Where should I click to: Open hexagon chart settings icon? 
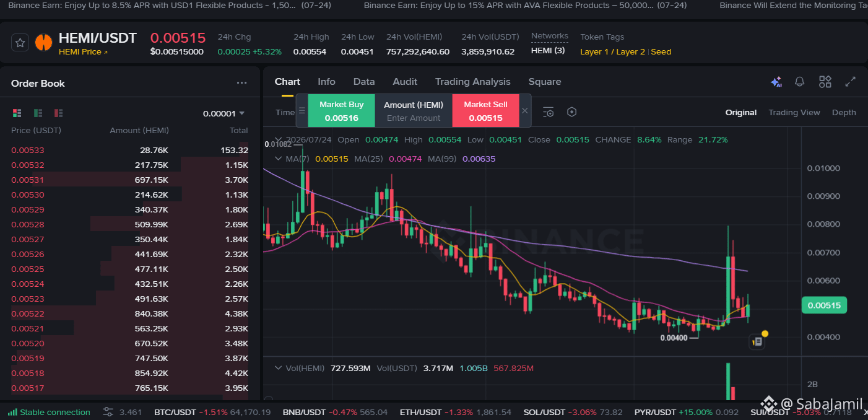(572, 112)
